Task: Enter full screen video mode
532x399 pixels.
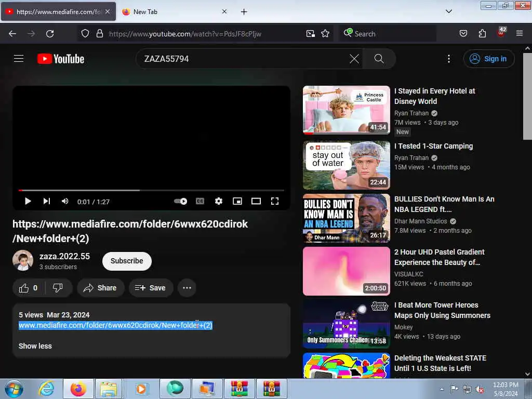Action: pos(274,201)
